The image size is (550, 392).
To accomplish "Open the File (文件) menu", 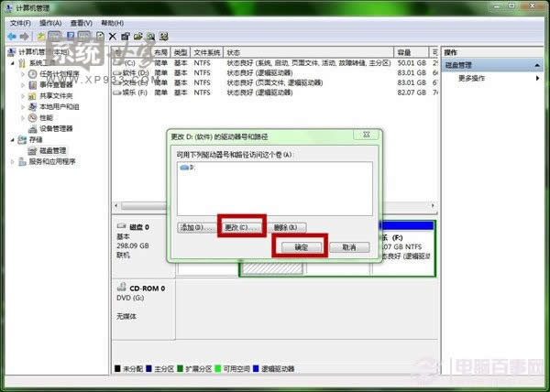I will pos(20,22).
